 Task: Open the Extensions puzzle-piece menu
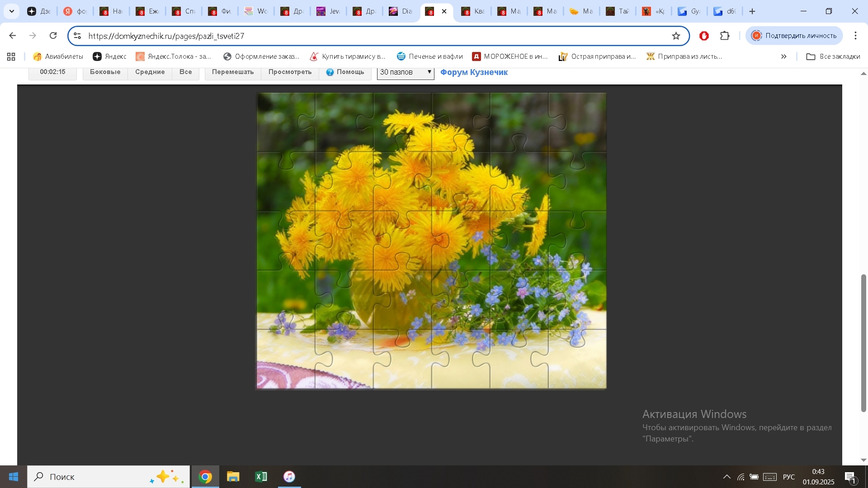(x=725, y=36)
